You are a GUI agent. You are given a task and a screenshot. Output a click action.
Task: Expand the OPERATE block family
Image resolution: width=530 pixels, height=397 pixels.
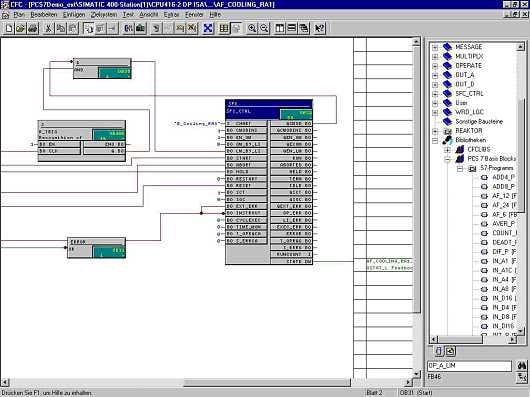435,66
